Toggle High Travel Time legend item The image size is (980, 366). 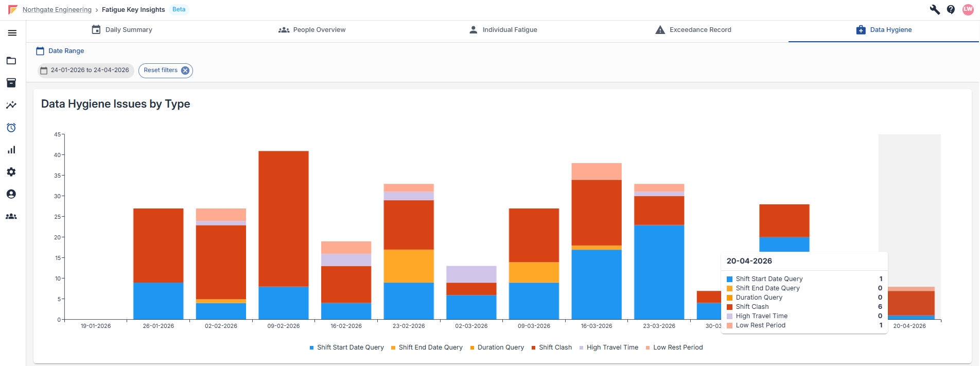608,347
